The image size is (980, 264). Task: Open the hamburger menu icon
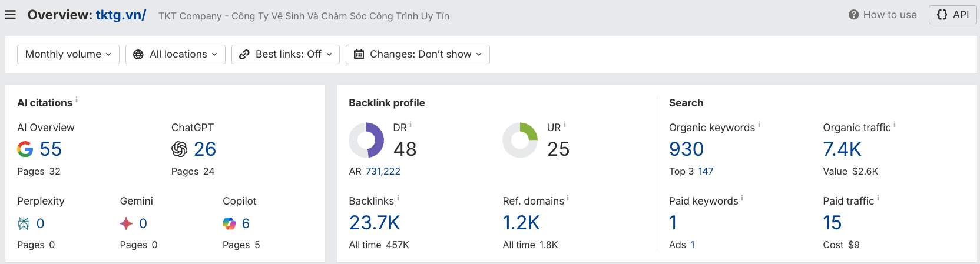[11, 15]
